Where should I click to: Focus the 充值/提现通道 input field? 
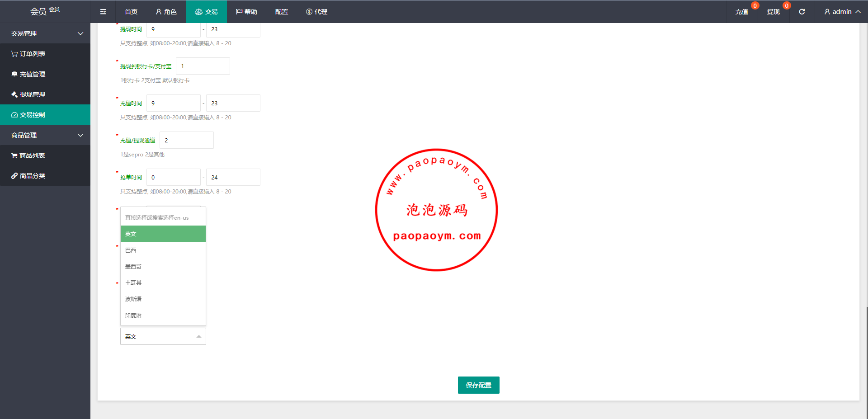[x=186, y=140]
